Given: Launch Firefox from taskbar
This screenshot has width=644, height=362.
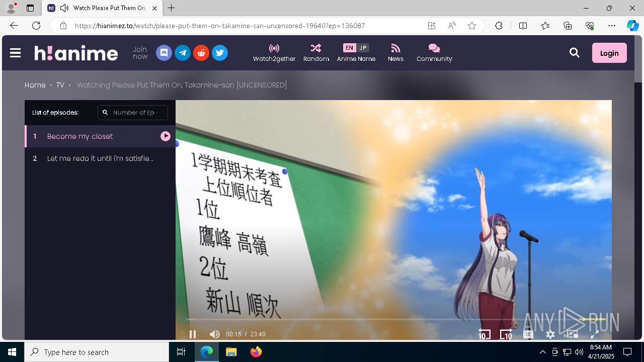Looking at the screenshot, I should click(256, 352).
